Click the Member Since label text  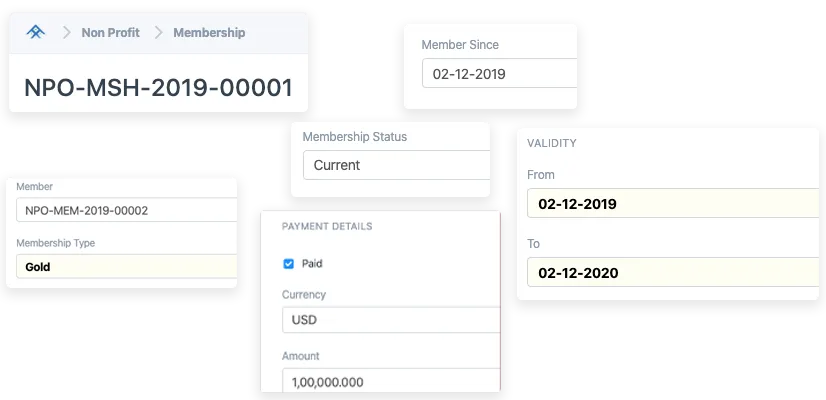pyautogui.click(x=460, y=45)
